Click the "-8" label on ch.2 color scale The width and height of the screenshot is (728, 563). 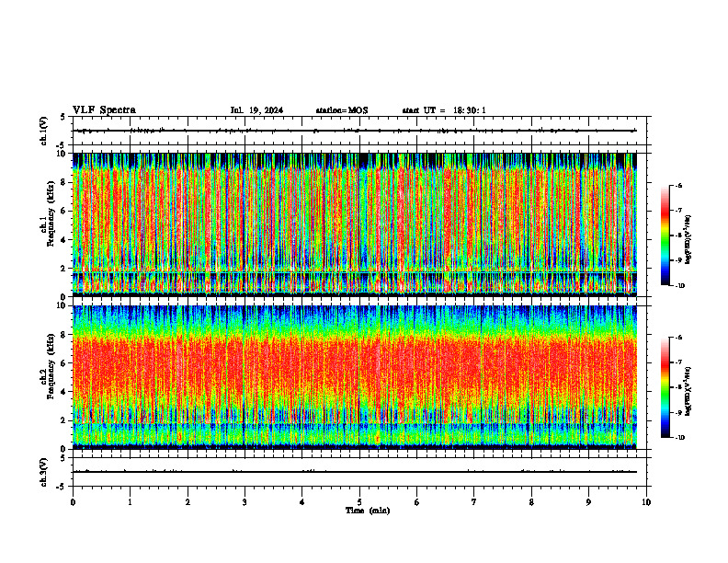coord(678,387)
